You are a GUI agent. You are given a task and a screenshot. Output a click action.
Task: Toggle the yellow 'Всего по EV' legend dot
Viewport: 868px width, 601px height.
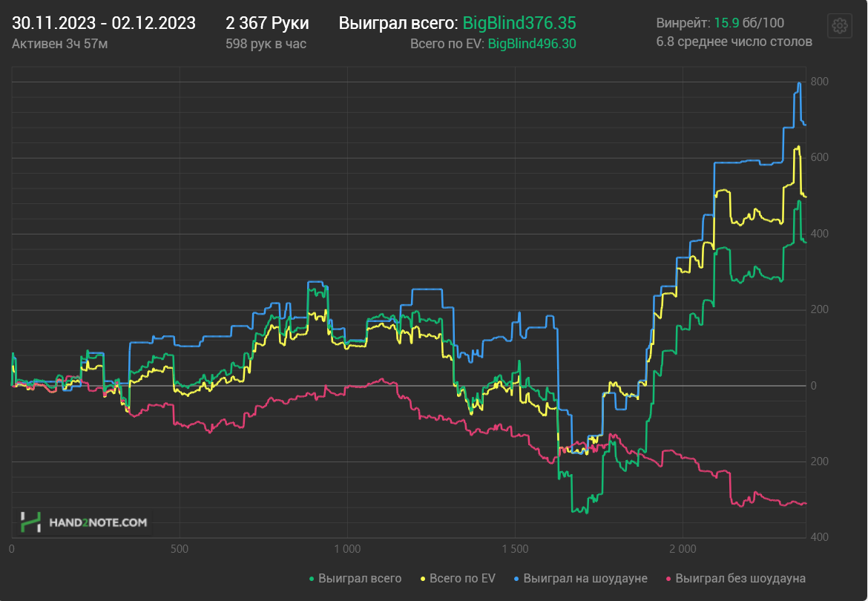pos(423,579)
